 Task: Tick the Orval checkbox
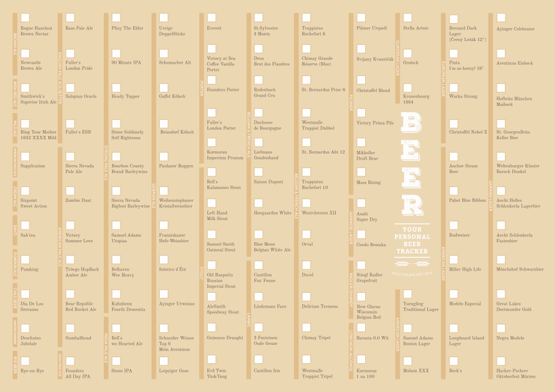(306, 235)
